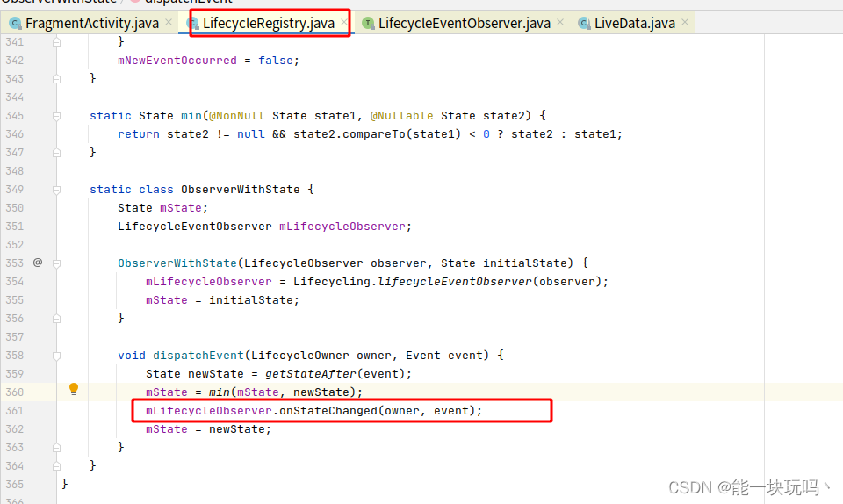Click fold end marker on line 356
843x504 pixels.
pos(56,319)
